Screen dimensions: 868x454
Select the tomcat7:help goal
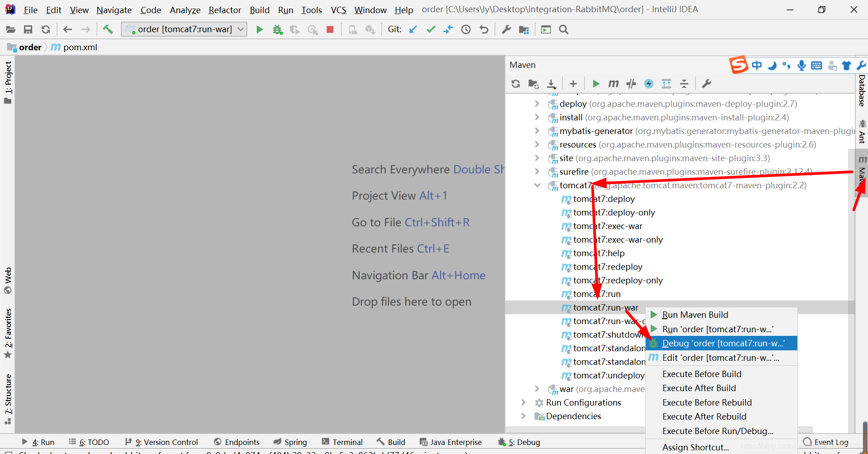[599, 253]
